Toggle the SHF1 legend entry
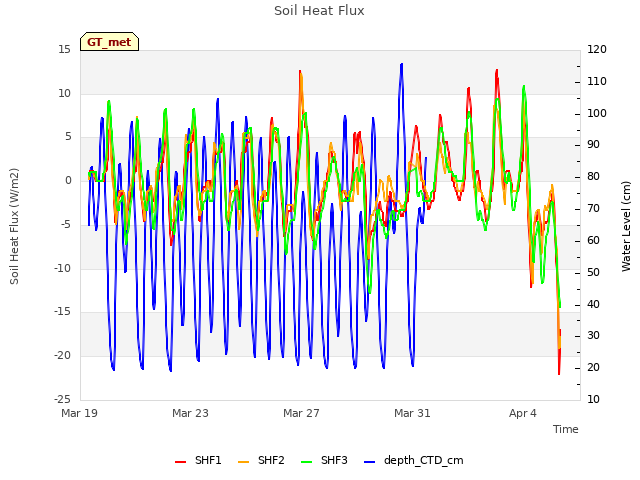This screenshot has width=640, height=480. (x=198, y=460)
